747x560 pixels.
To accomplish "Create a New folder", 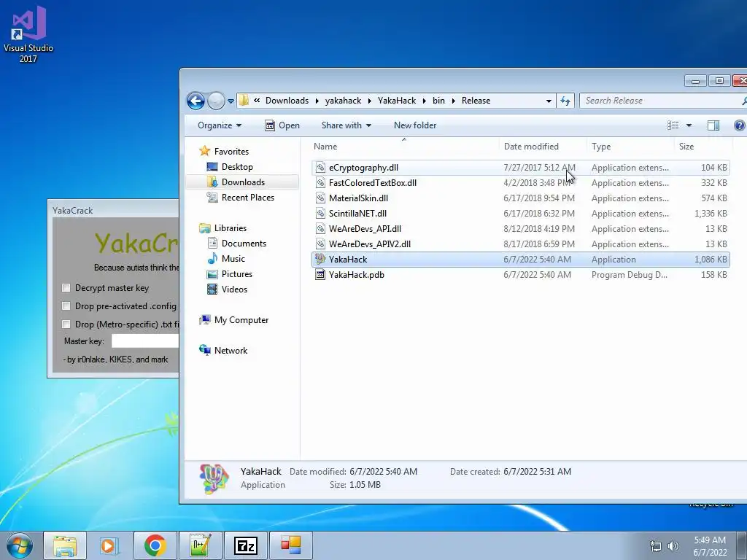I will [x=415, y=125].
